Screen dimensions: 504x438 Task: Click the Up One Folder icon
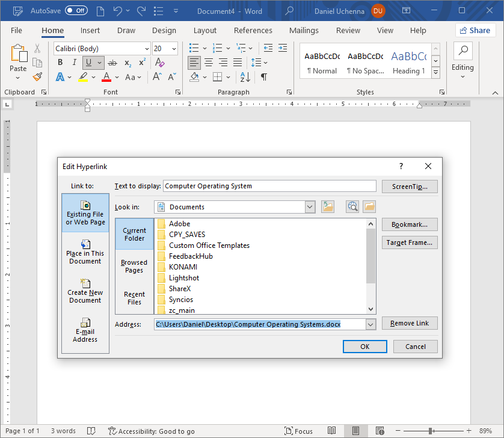coord(327,206)
